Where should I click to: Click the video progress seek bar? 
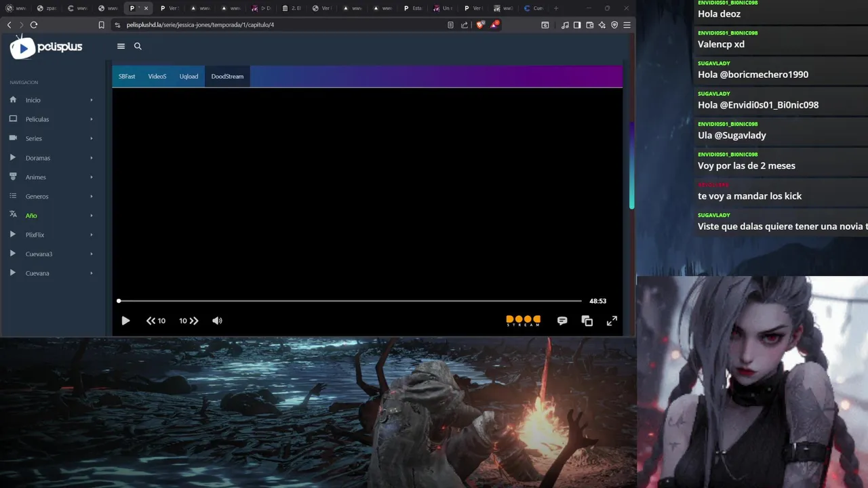click(x=350, y=301)
